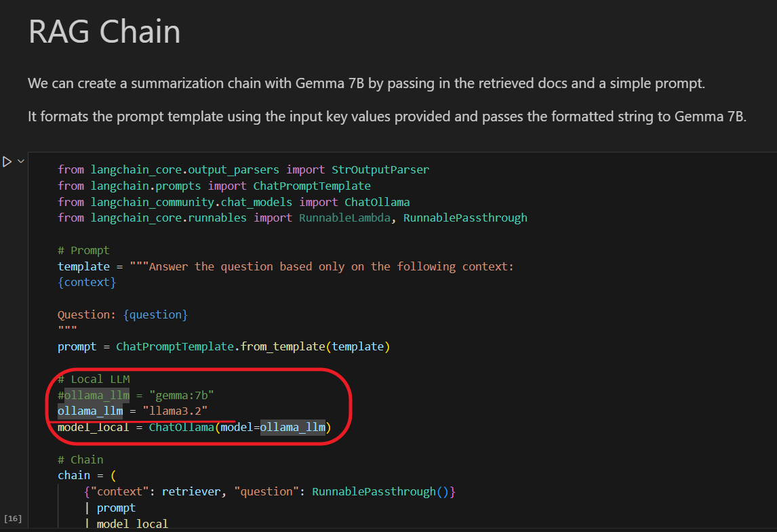This screenshot has width=777, height=532.
Task: Click the paragraph starting 'It formats the prompt'
Action: click(x=387, y=117)
